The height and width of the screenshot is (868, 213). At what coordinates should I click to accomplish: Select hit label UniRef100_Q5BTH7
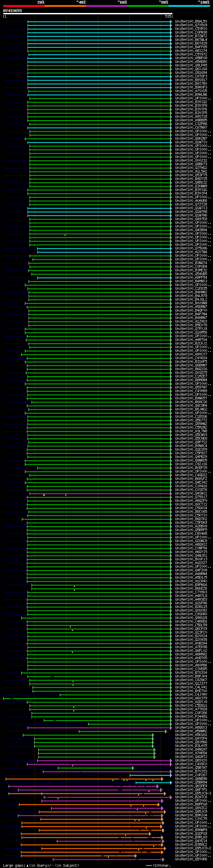191,768
